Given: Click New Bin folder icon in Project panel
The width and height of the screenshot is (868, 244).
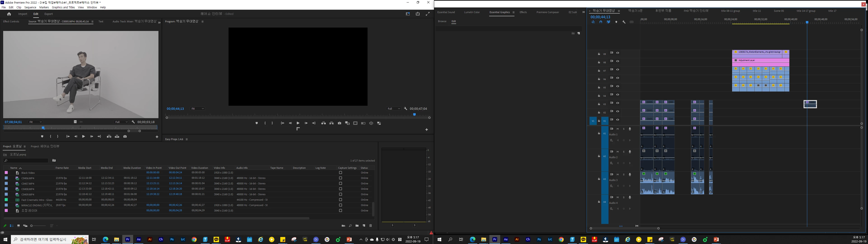Looking at the screenshot, I should coord(357,226).
